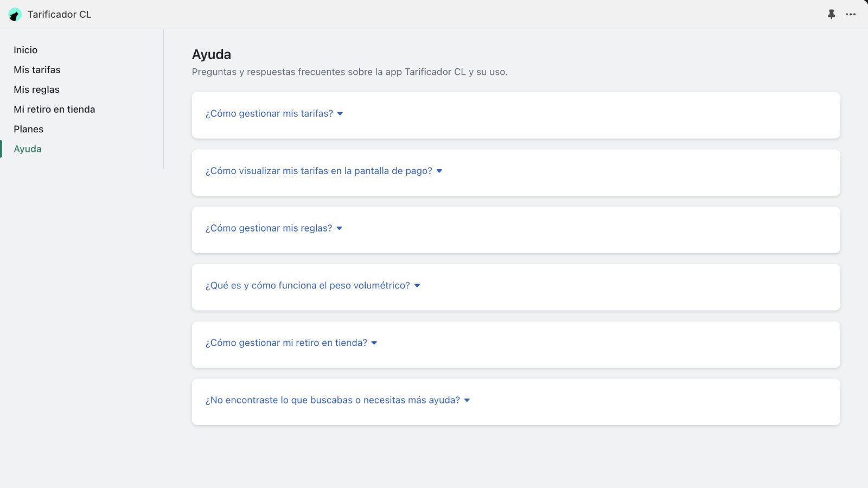Click arrow next to "¿Cómo gestionar mis tarifas?"
Image resolution: width=868 pixels, height=488 pixels.
pyautogui.click(x=340, y=114)
